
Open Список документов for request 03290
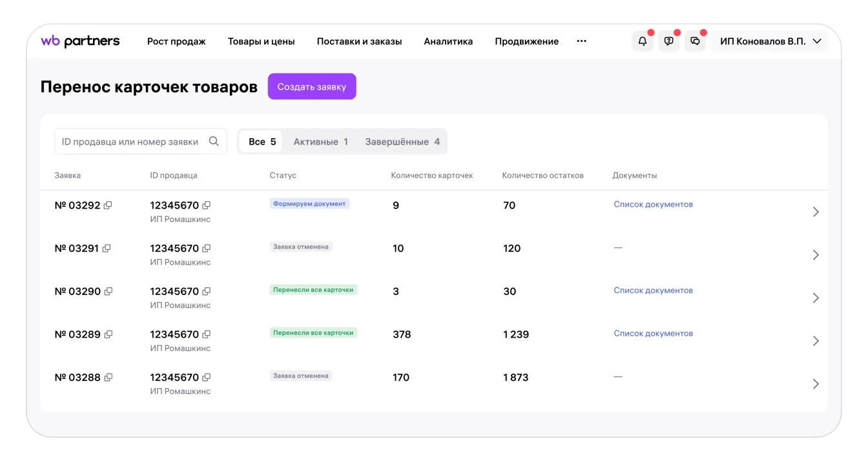(653, 291)
